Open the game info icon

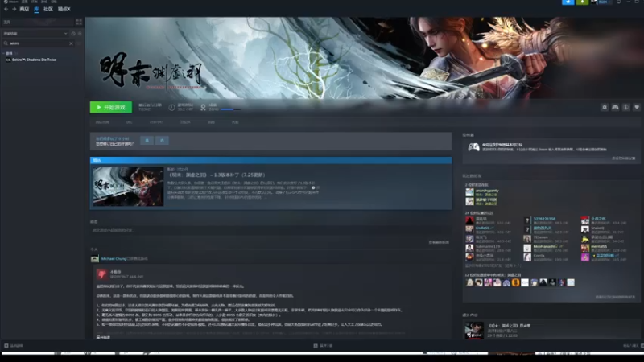[x=626, y=107]
